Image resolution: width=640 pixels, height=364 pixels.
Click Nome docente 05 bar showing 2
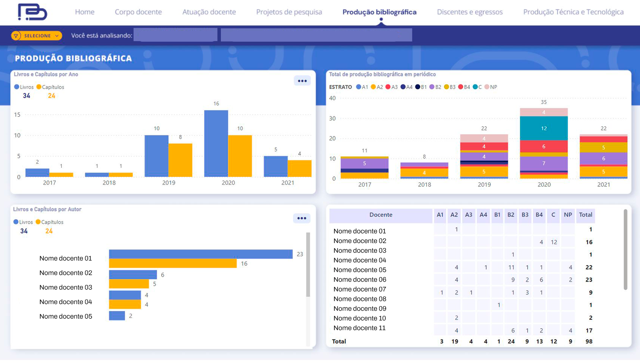pyautogui.click(x=117, y=316)
